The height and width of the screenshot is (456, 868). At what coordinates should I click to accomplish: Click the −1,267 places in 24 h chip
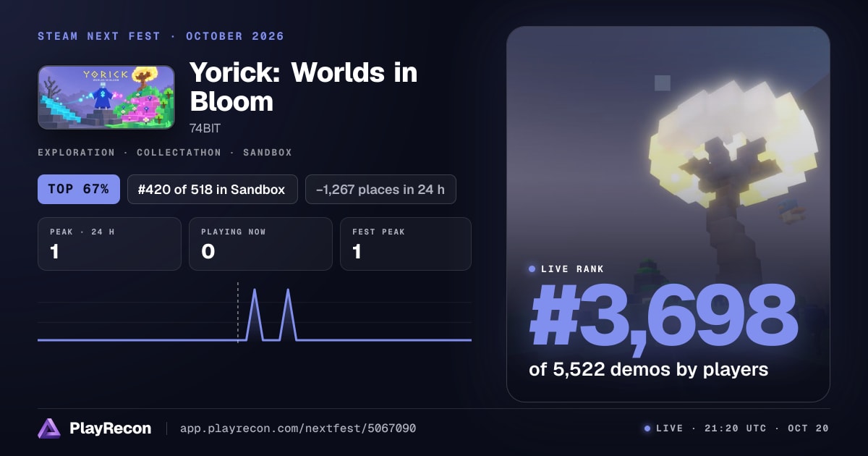coord(380,190)
